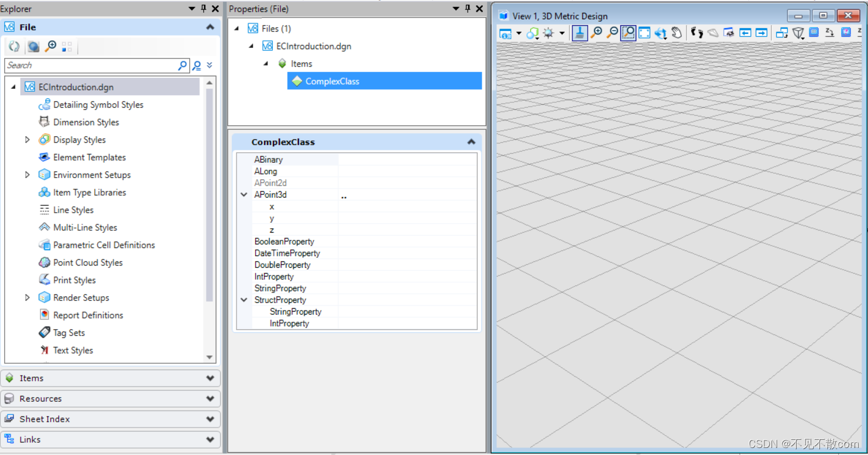Select the Fly paper-plane tool
Screen dimensions: 868x455
[x=713, y=33]
